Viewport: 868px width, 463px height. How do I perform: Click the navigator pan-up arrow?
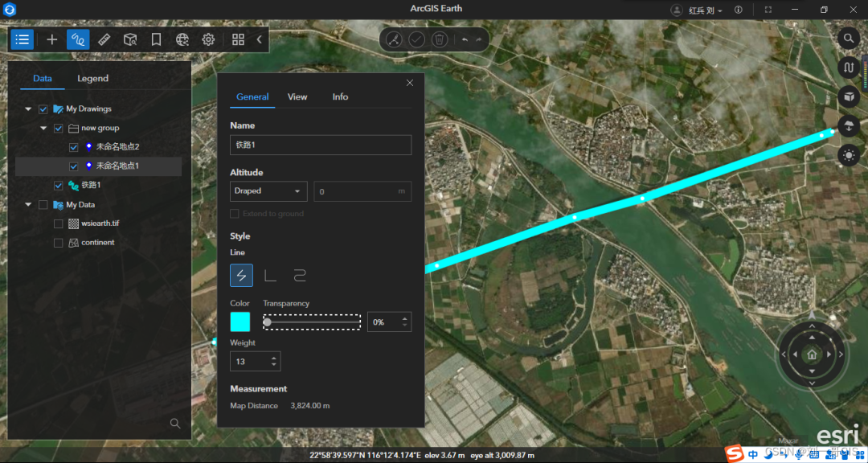(x=812, y=338)
